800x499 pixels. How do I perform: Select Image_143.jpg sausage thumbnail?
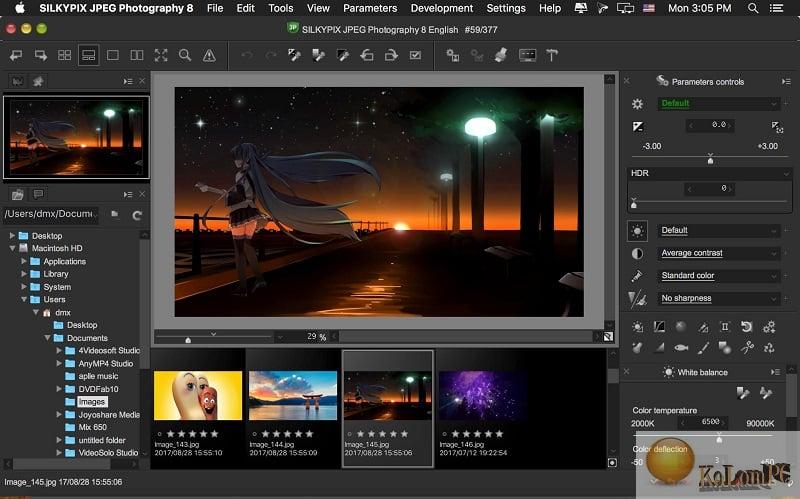[x=198, y=395]
